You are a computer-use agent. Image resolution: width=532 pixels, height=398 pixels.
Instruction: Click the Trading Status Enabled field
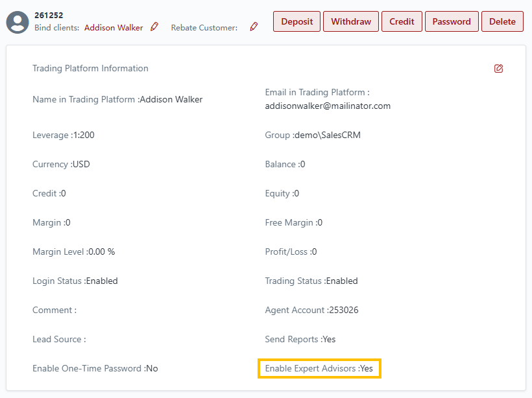311,281
